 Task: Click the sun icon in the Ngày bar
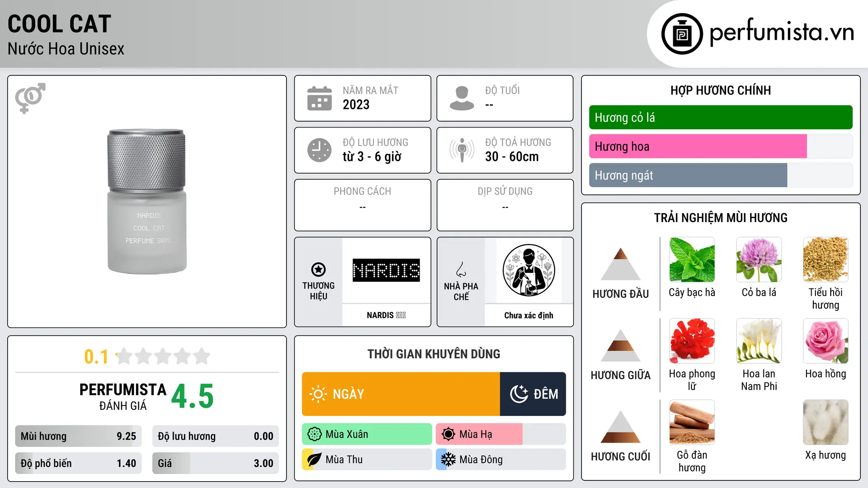point(318,394)
